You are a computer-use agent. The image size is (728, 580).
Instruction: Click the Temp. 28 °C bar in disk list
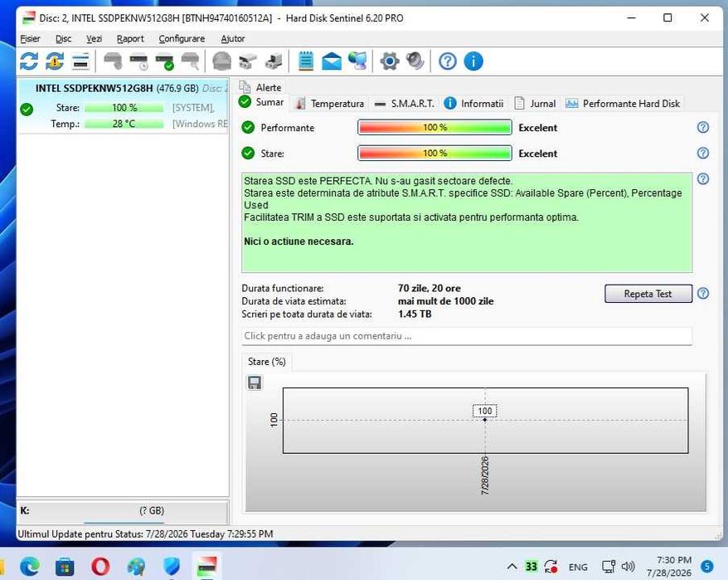pyautogui.click(x=124, y=124)
